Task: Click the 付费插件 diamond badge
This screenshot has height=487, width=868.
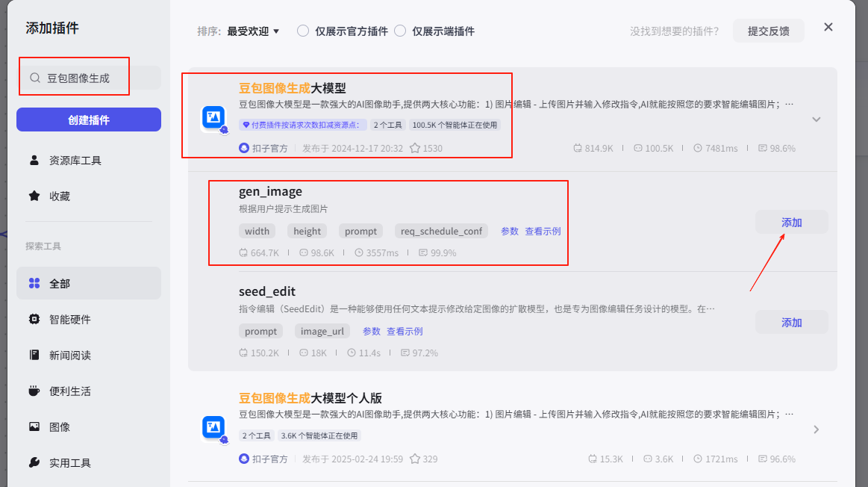Action: tap(303, 125)
